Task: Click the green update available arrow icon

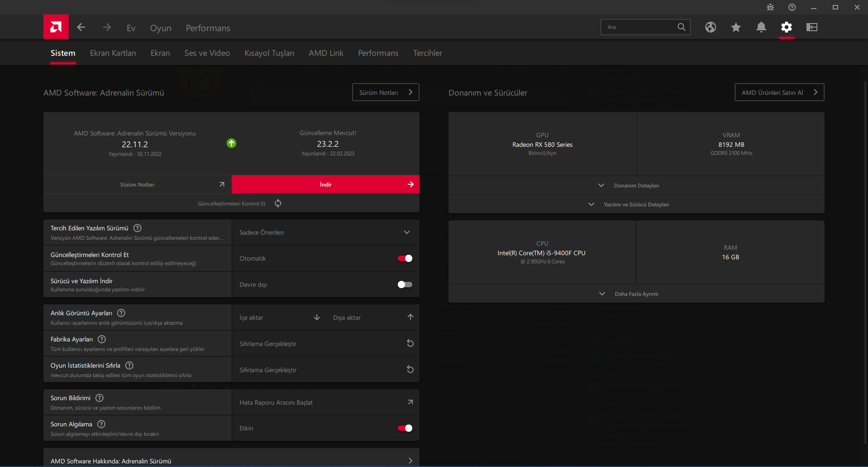Action: [x=231, y=143]
